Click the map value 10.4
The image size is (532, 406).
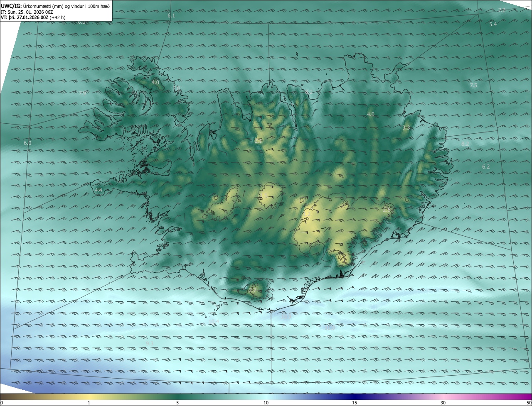[x=214, y=321]
